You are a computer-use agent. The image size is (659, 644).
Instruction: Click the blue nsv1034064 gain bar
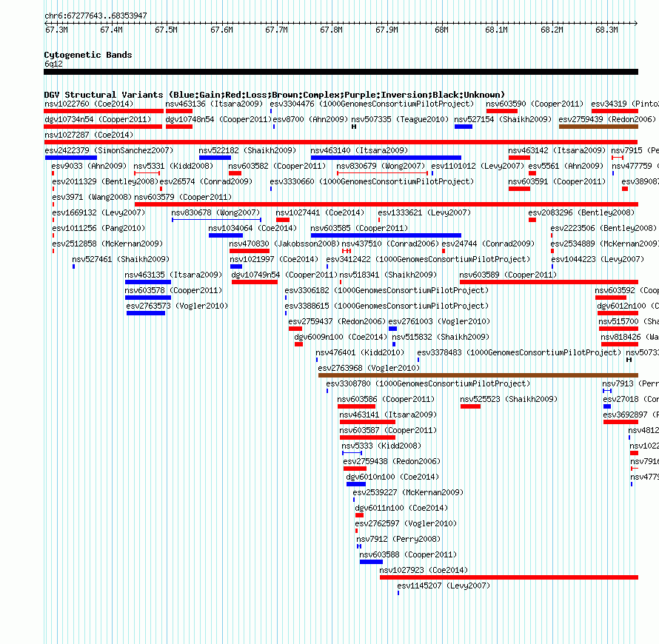(226, 235)
